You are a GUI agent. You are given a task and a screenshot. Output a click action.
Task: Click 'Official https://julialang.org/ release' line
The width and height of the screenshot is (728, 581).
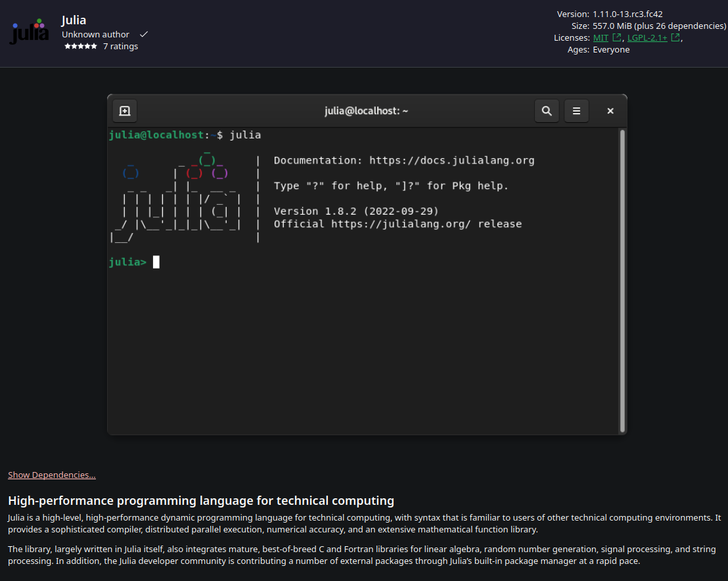pyautogui.click(x=398, y=224)
